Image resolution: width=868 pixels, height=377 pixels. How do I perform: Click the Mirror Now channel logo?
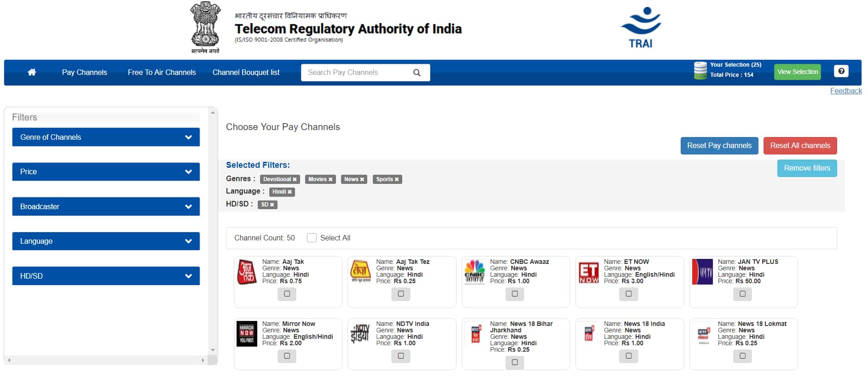pos(247,334)
